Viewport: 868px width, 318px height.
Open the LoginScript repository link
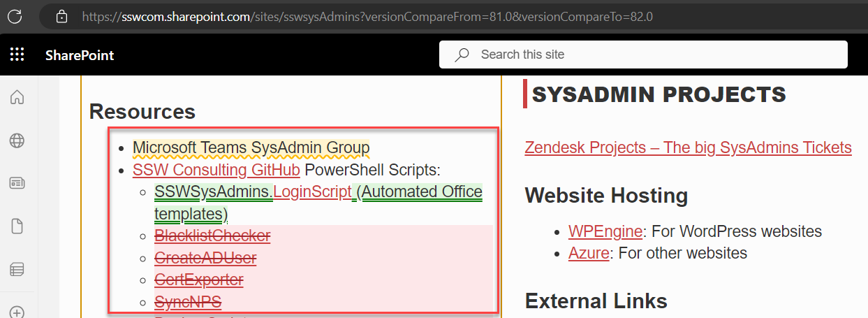311,191
